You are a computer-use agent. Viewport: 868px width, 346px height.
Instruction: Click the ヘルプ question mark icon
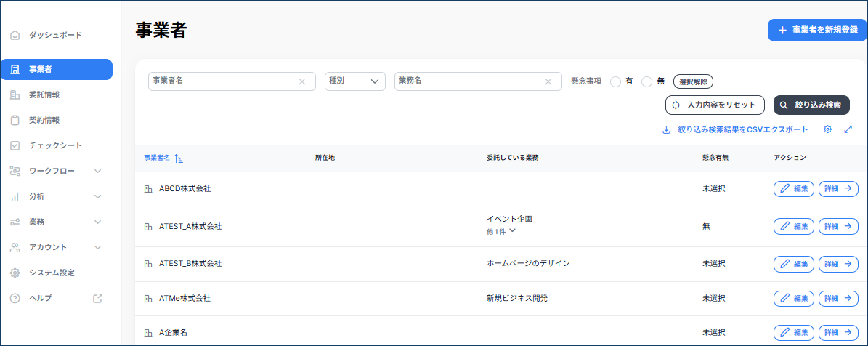[15, 299]
